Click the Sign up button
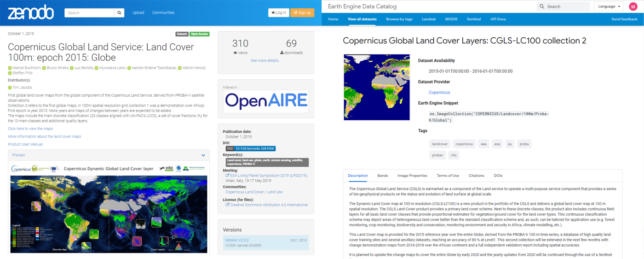This screenshot has width=644, height=259. pyautogui.click(x=302, y=13)
